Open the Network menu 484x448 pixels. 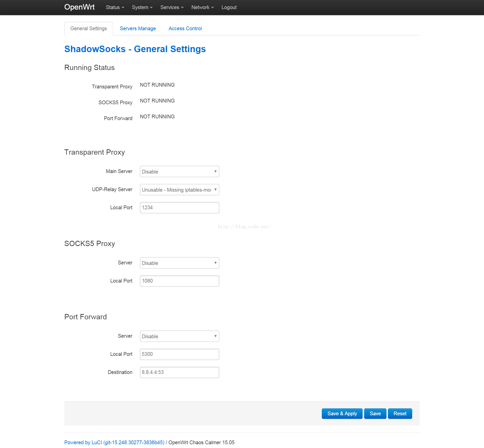pos(202,7)
